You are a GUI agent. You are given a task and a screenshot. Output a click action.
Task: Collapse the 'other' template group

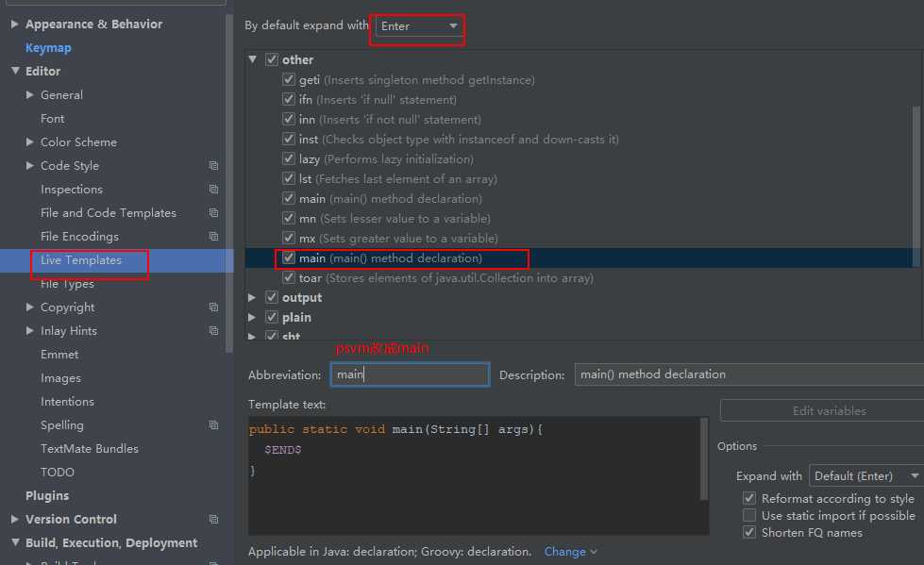click(x=253, y=59)
